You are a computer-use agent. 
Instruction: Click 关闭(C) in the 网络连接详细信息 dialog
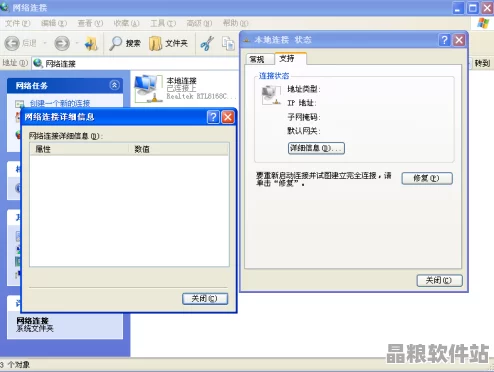205,298
